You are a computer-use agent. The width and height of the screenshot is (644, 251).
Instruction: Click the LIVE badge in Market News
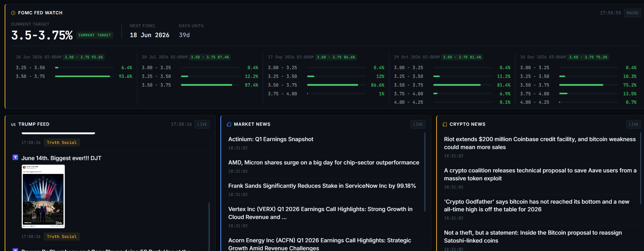418,124
